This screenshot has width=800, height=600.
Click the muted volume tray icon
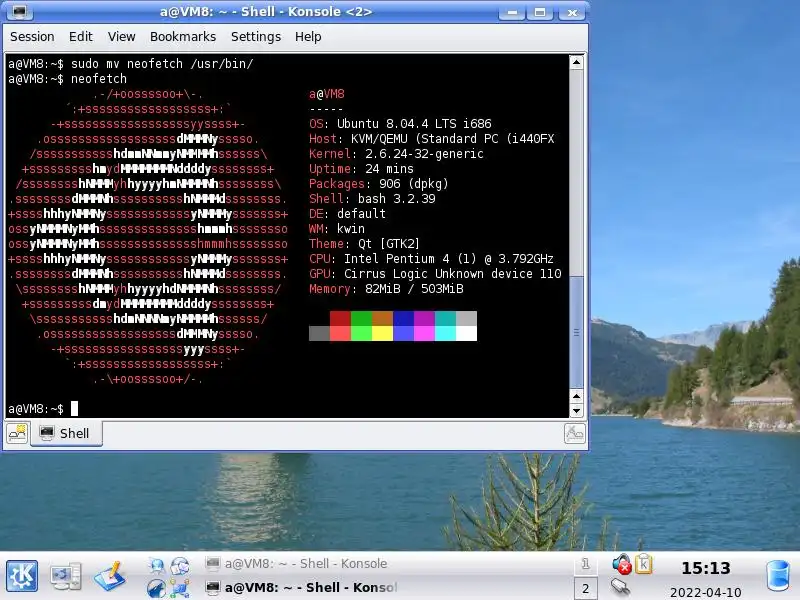(622, 564)
